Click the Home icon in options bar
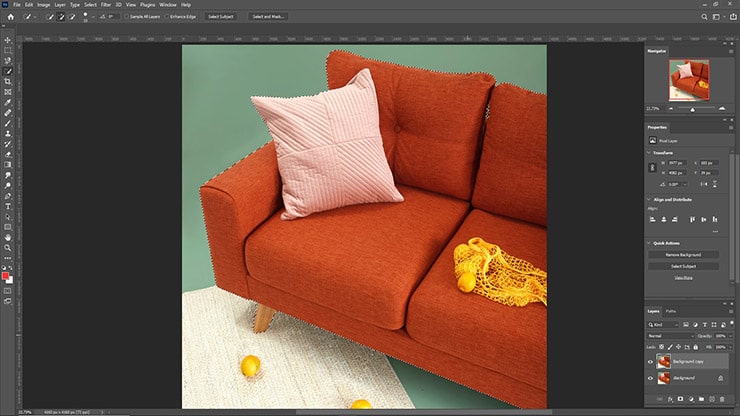The width and height of the screenshot is (740, 416). coord(10,17)
